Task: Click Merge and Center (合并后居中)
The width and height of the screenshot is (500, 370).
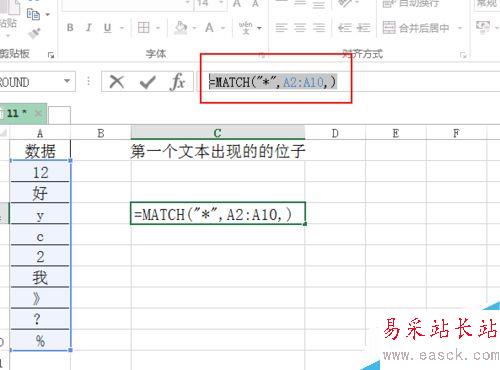Action: (x=416, y=28)
